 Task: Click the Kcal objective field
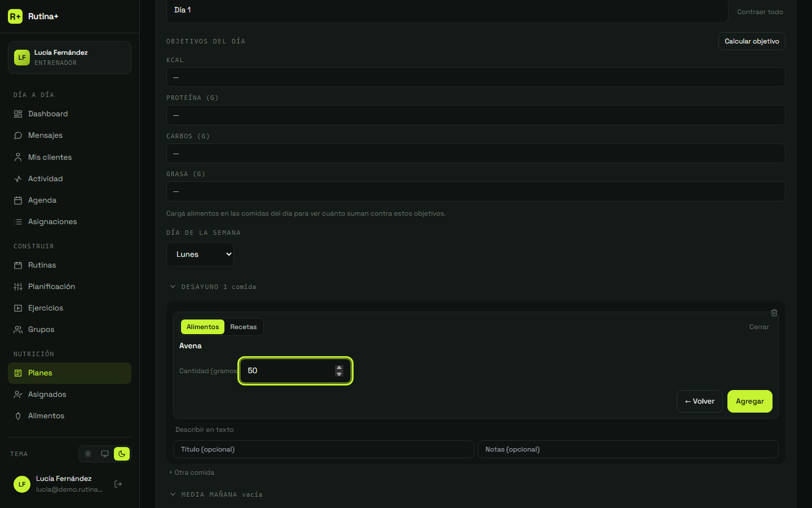(476, 77)
